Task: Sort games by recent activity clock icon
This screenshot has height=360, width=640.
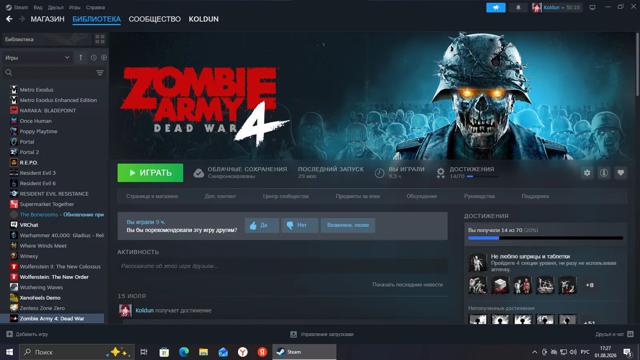Action: 93,58
